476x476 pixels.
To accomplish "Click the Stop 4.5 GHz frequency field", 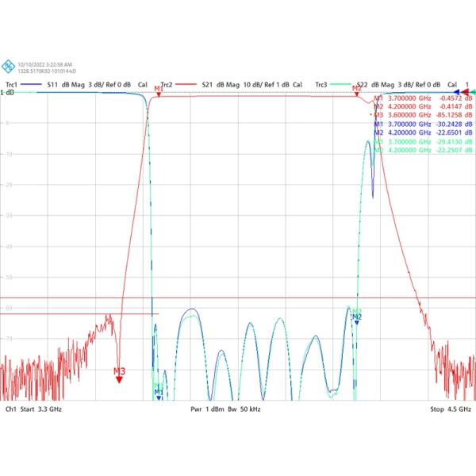I will 451,409.
